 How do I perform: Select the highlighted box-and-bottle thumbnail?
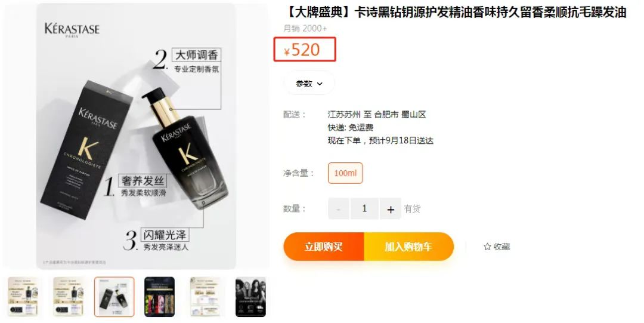pos(114,297)
